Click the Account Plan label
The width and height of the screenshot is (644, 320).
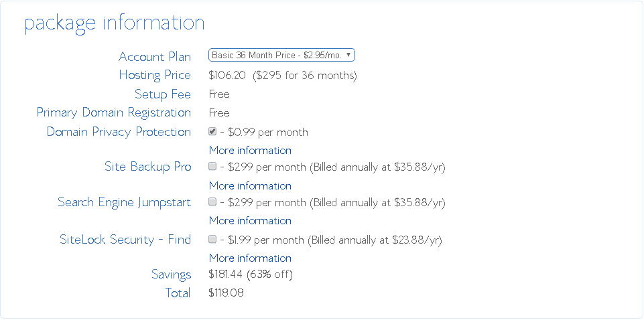155,57
